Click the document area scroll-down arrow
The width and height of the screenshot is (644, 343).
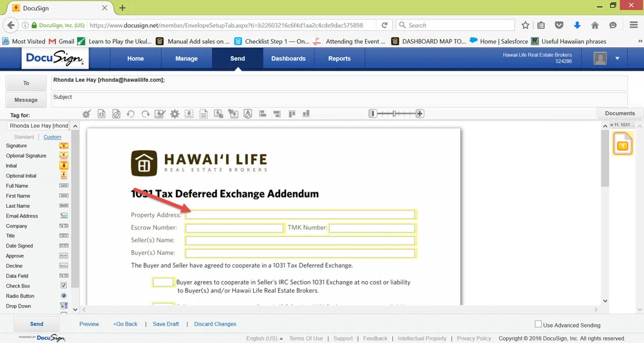[605, 301]
